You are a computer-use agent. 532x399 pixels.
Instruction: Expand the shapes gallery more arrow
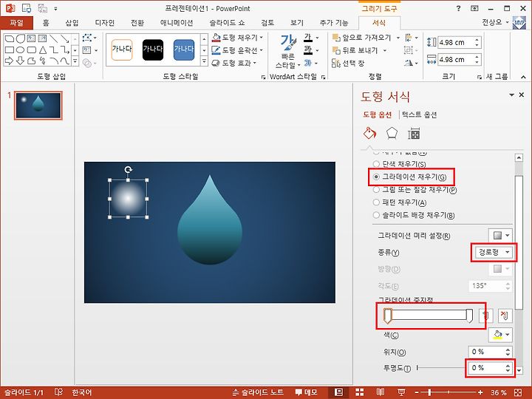pyautogui.click(x=75, y=61)
